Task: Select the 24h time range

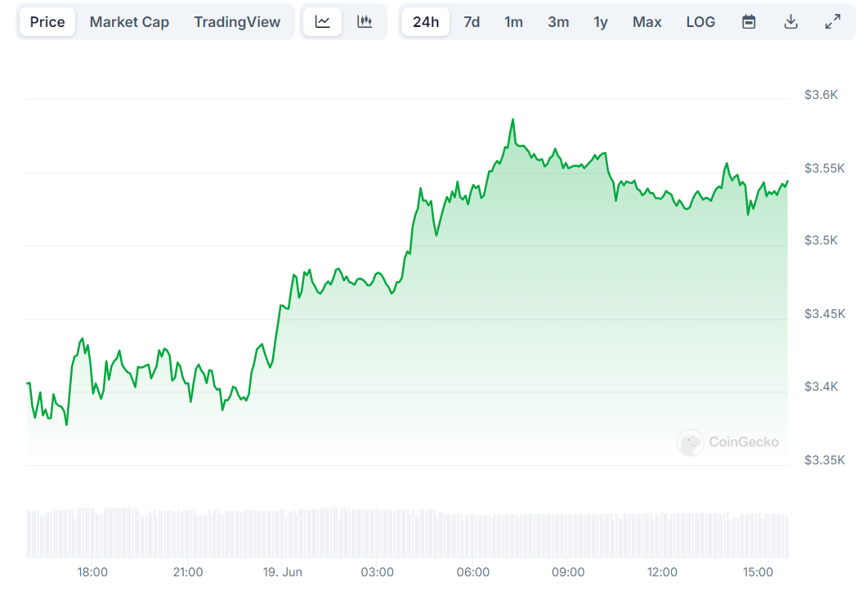Action: pos(426,22)
